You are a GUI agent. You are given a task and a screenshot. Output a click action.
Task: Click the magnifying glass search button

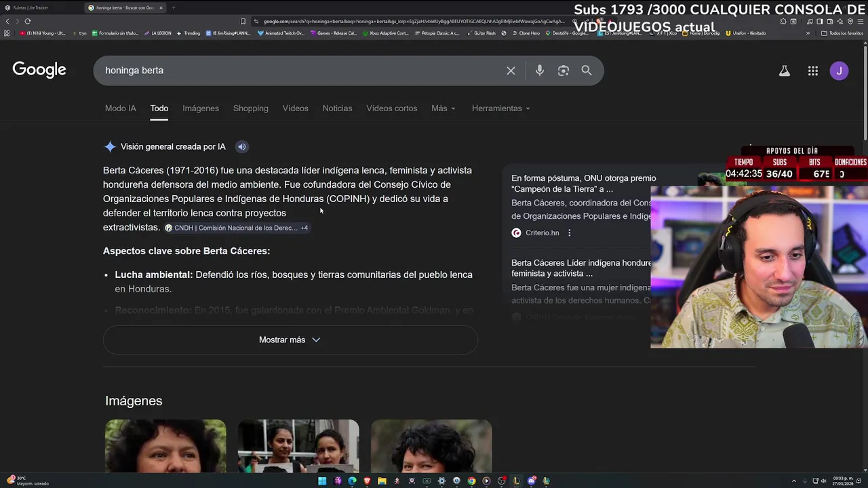587,70
